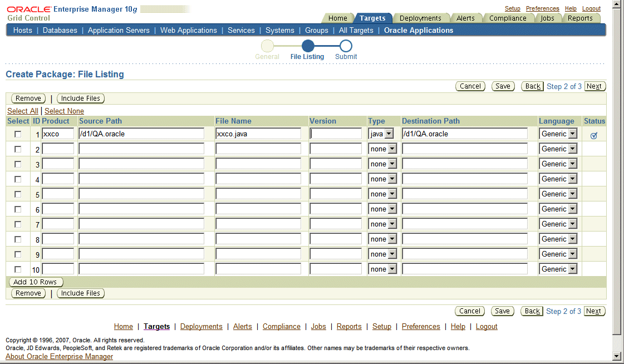
Task: Click the footer Setup link
Action: [382, 327]
